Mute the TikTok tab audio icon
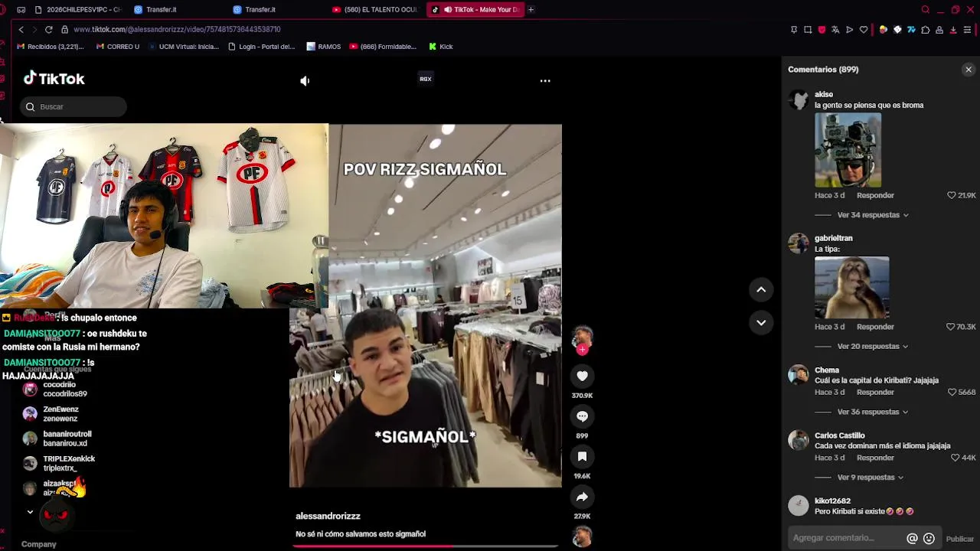980x551 pixels. pos(448,10)
